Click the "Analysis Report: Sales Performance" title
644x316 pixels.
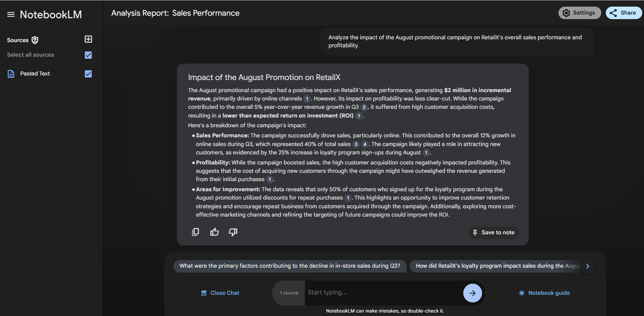click(175, 13)
